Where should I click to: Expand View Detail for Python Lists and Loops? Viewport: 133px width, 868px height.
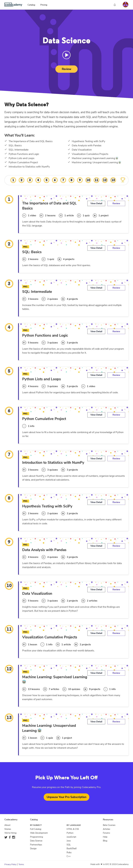pyautogui.click(x=96, y=375)
